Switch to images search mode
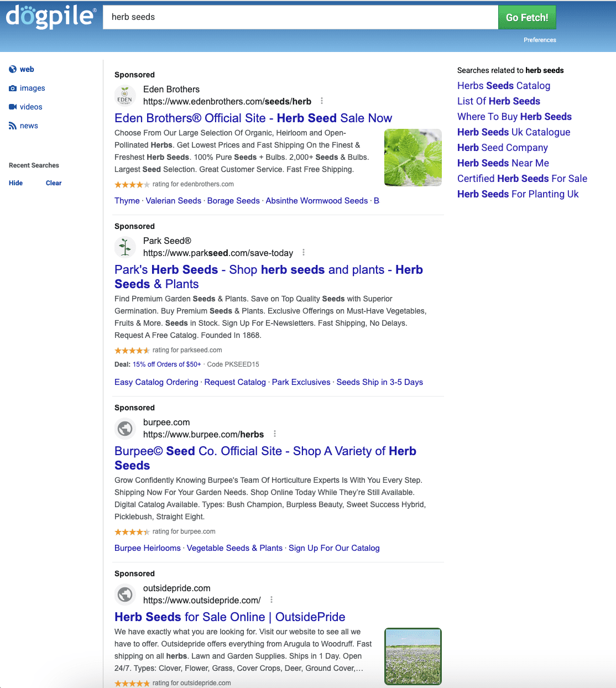Viewport: 616px width, 688px height. click(33, 88)
